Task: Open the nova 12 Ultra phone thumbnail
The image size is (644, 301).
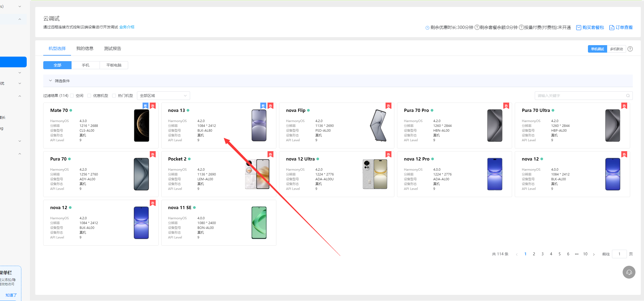Action: pos(375,174)
